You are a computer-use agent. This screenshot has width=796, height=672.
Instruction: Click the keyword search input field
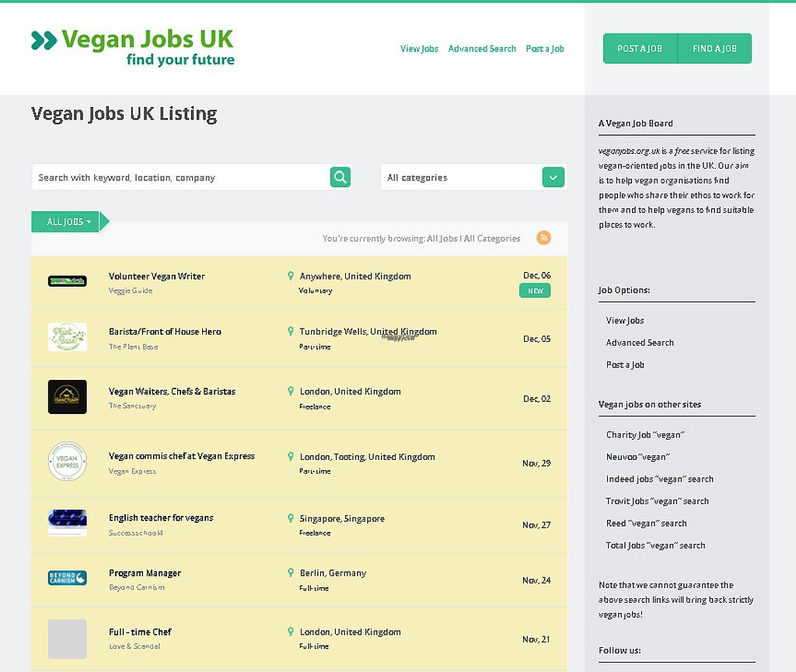pos(181,177)
